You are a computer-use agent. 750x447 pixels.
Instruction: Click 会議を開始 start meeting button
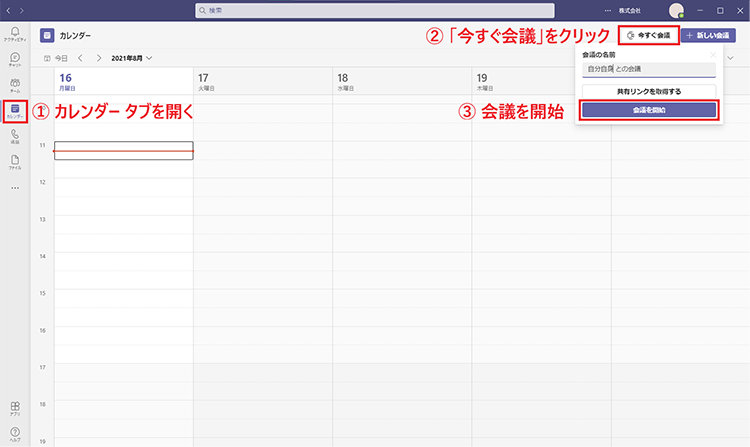pos(649,110)
